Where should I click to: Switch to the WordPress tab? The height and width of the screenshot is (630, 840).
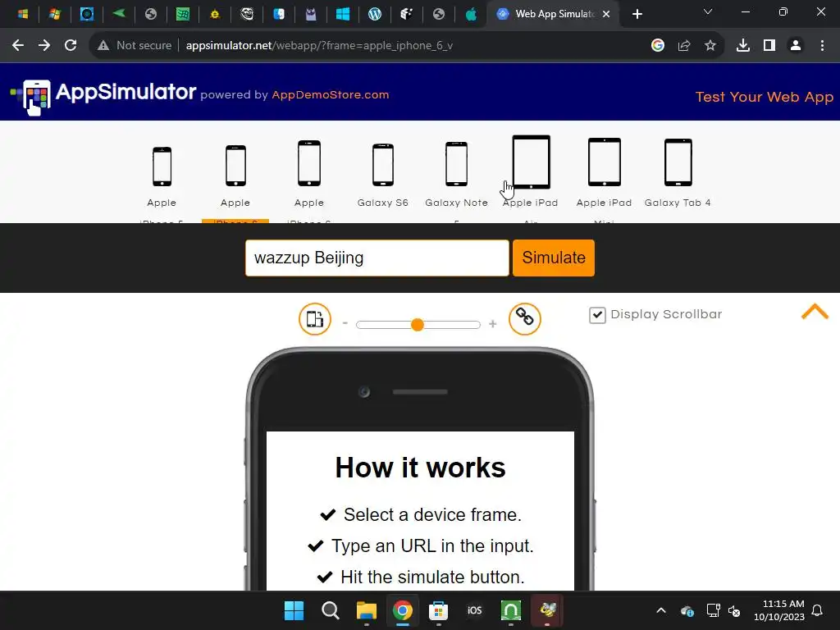coord(375,14)
